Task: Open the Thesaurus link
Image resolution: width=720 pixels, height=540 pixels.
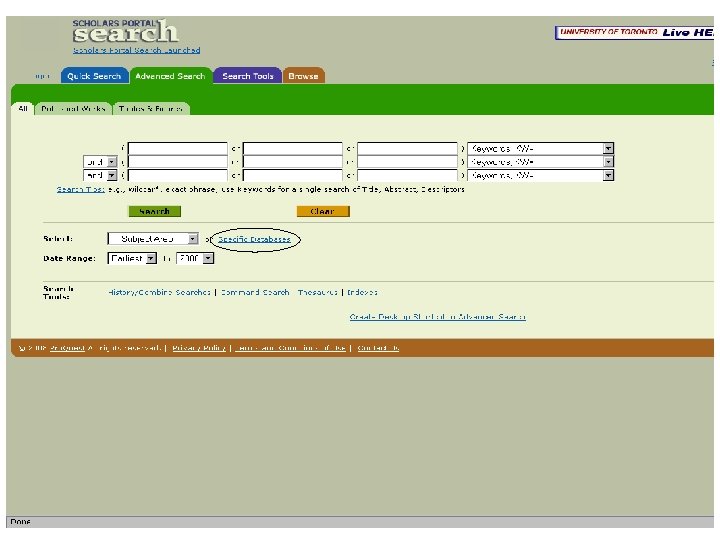Action: click(x=317, y=292)
